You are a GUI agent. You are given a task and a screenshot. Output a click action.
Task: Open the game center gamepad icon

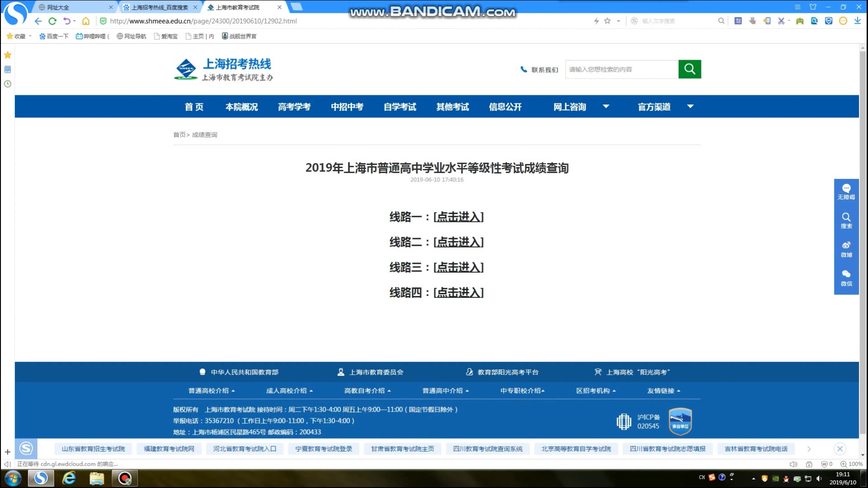point(799,21)
